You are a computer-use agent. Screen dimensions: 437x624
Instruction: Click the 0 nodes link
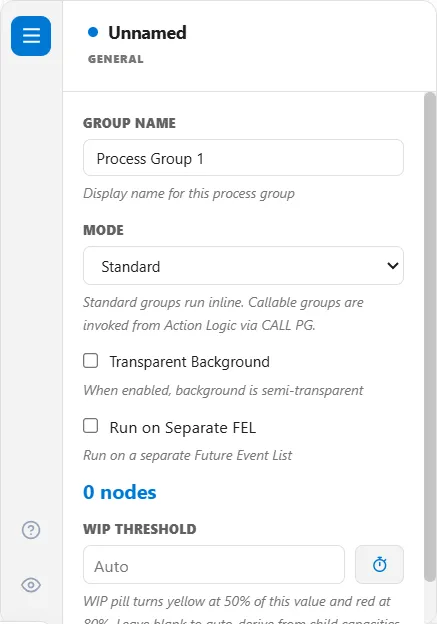(x=119, y=492)
